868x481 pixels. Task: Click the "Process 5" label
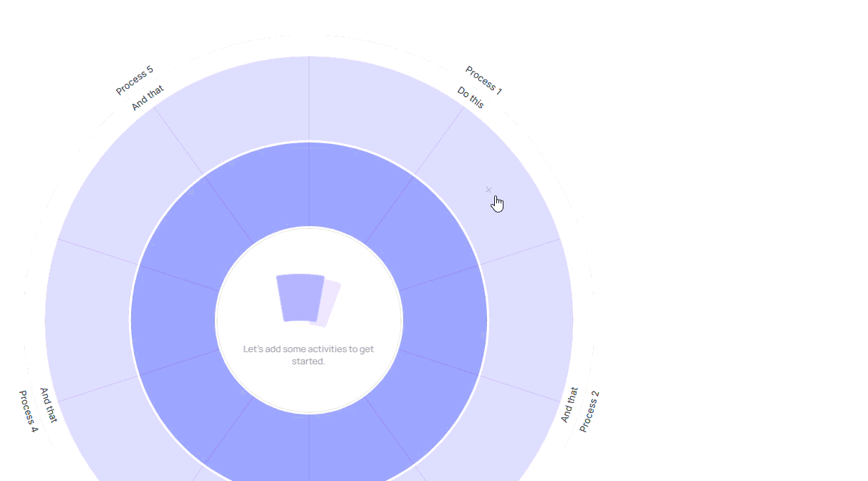pos(135,80)
